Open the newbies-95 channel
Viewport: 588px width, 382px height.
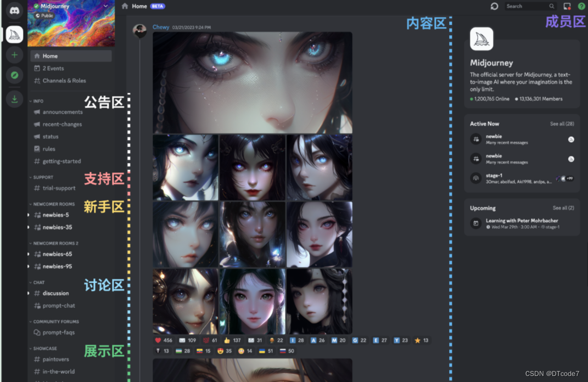(x=53, y=266)
